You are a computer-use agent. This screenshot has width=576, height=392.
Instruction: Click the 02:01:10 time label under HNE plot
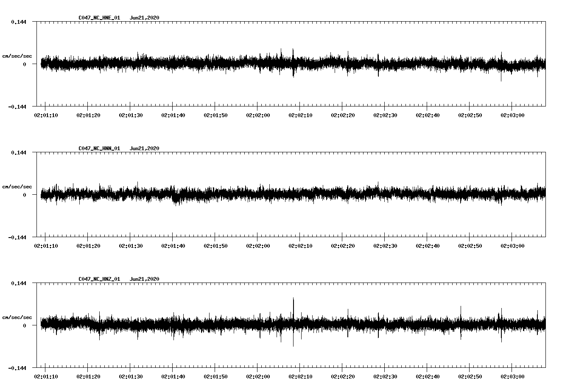click(46, 115)
